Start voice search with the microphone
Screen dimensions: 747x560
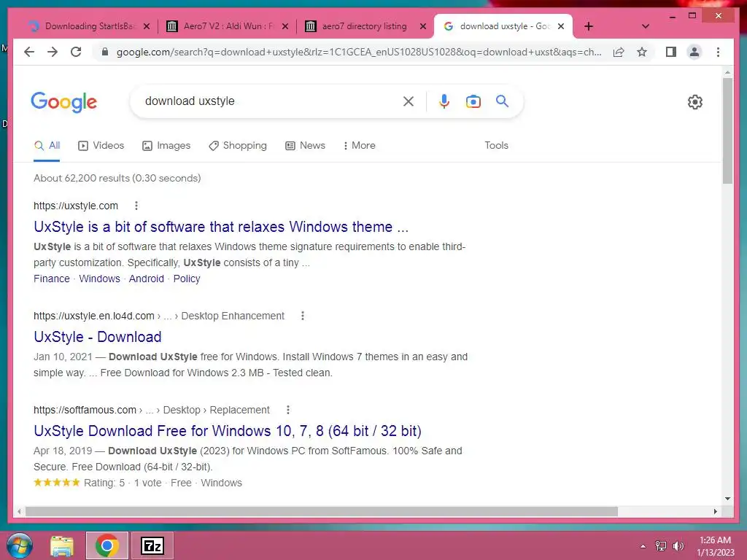[x=444, y=101]
